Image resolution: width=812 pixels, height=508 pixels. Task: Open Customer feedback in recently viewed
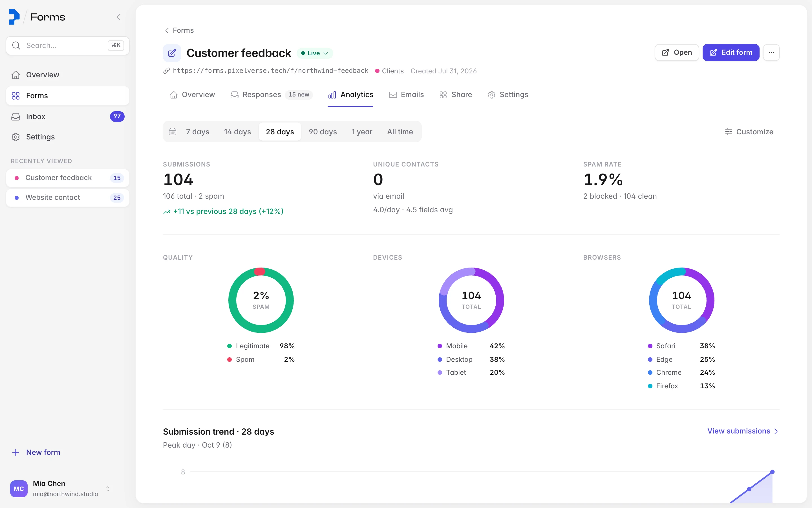pos(67,178)
